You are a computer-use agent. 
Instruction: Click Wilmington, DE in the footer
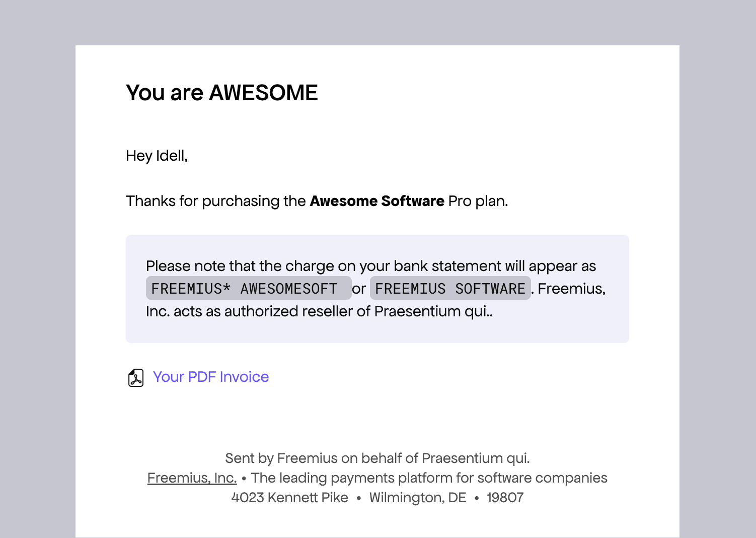[418, 498]
